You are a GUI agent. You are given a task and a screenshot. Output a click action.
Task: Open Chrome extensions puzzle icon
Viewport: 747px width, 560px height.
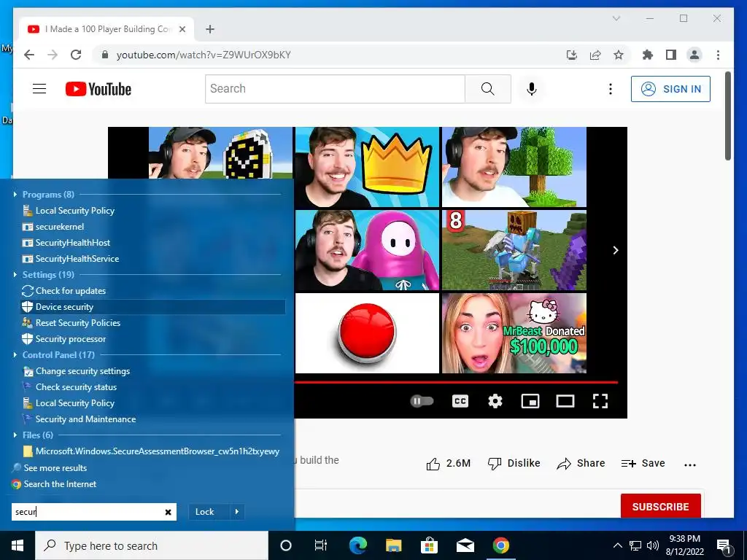(648, 55)
